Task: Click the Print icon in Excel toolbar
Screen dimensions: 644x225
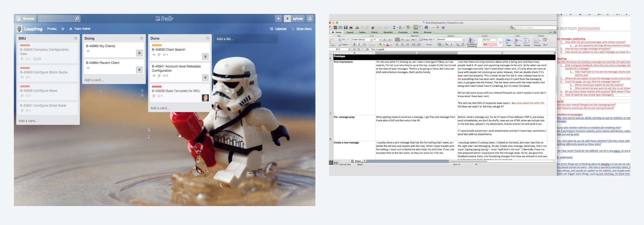Action: (x=351, y=27)
